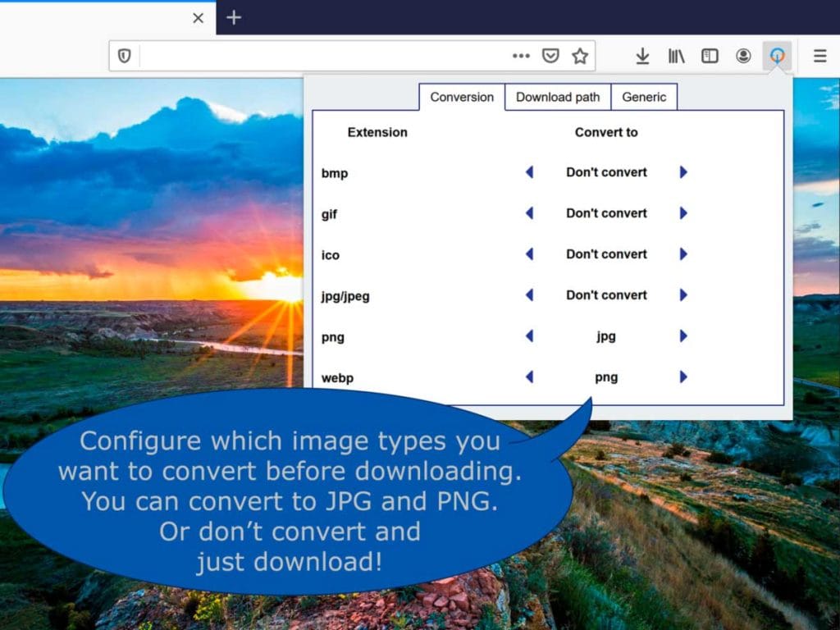Click the tracking protection shield icon
Screen dimensions: 840x630
(125, 56)
